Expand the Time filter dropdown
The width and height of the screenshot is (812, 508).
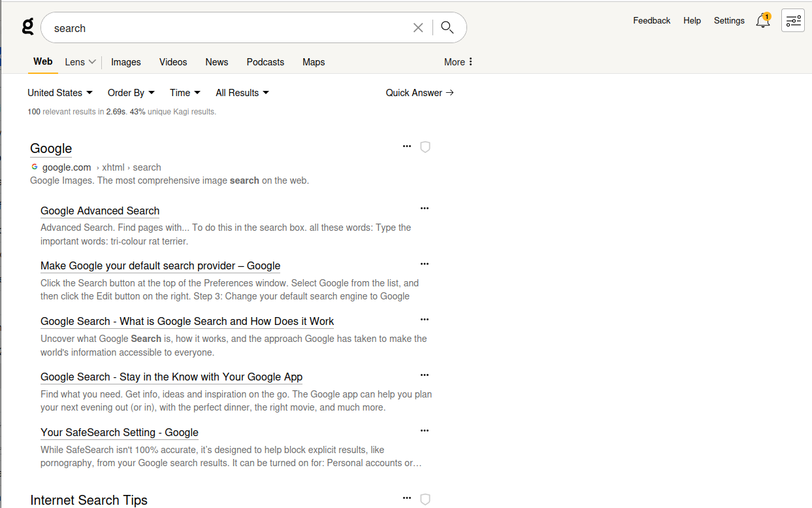[185, 93]
